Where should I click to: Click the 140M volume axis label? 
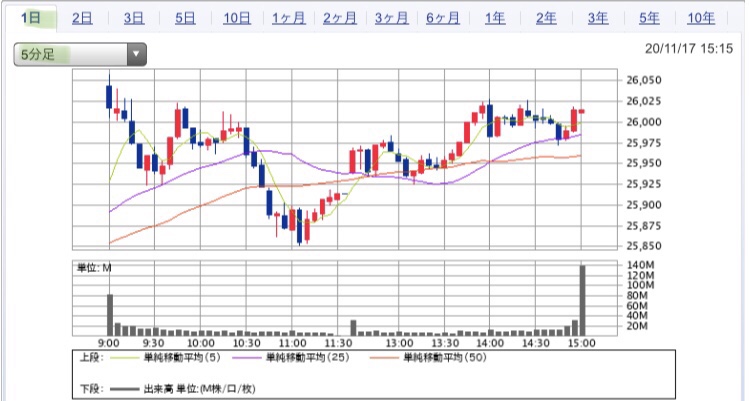coord(640,265)
